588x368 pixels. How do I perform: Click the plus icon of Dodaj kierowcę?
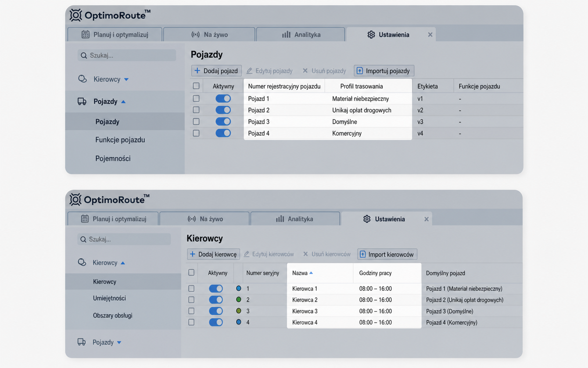pyautogui.click(x=192, y=254)
